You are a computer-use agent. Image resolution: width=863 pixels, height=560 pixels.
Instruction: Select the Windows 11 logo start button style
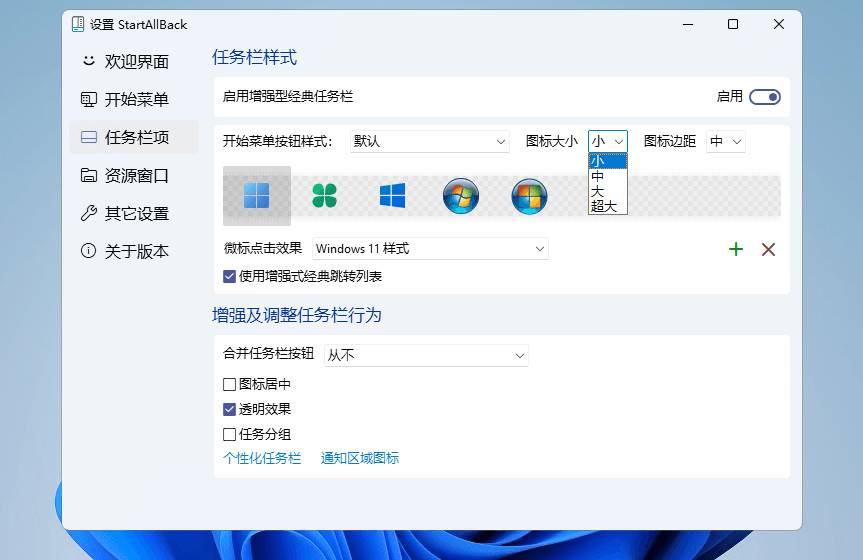[256, 196]
